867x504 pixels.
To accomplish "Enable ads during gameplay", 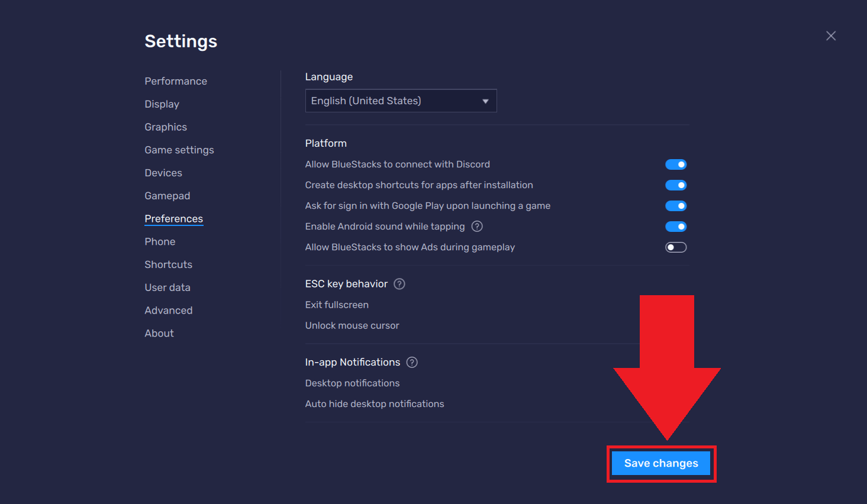I will pyautogui.click(x=676, y=247).
